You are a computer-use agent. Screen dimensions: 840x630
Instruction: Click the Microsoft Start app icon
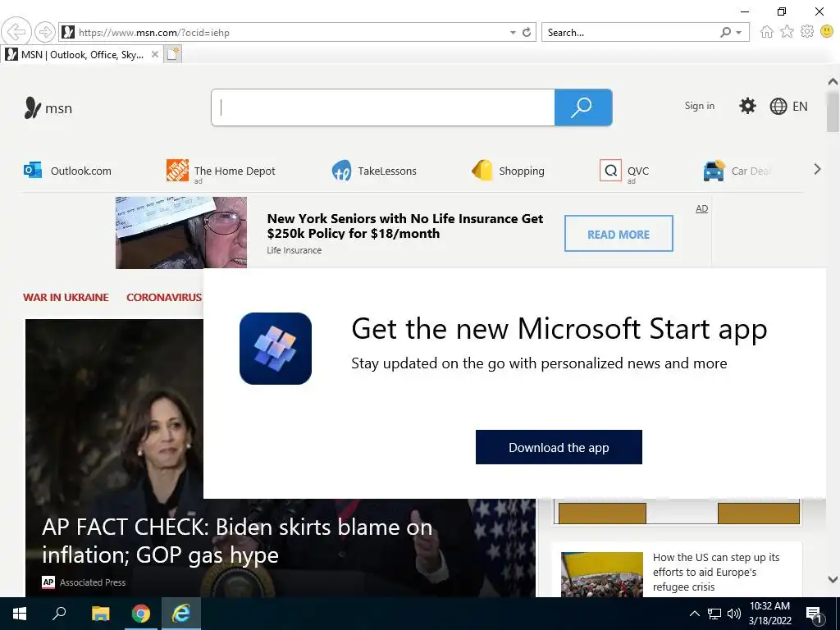click(x=276, y=348)
